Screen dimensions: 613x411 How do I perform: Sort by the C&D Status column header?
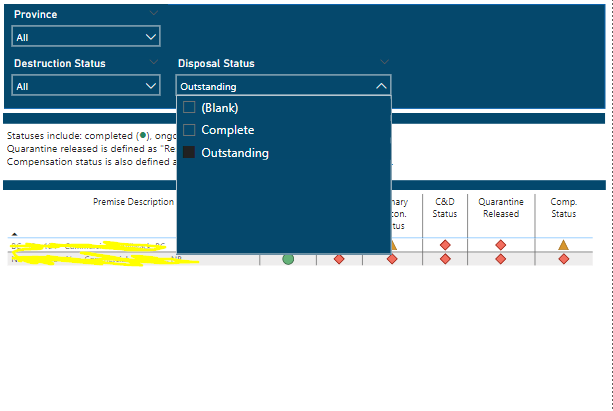point(445,208)
